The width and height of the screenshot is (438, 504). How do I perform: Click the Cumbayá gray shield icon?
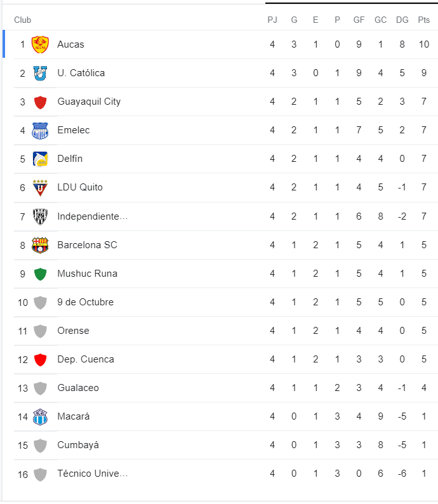point(41,446)
